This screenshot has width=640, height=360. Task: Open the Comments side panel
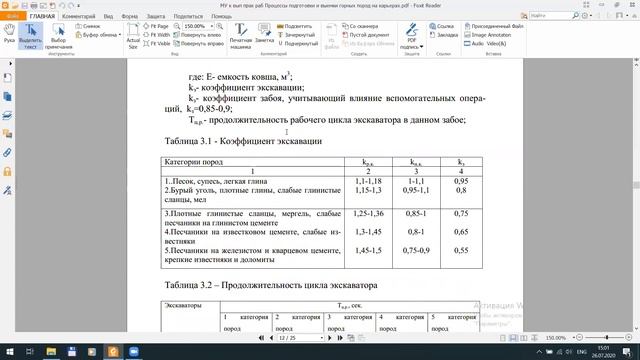pyautogui.click(x=7, y=134)
